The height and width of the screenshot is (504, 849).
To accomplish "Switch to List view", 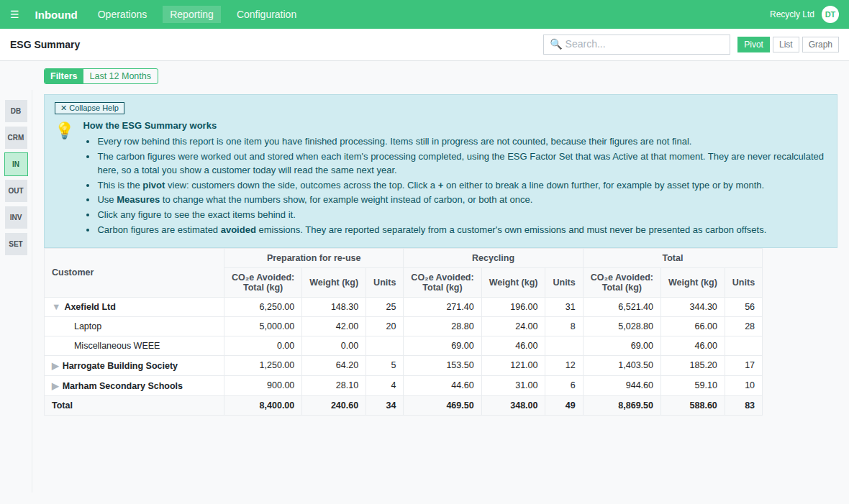I will [x=786, y=45].
